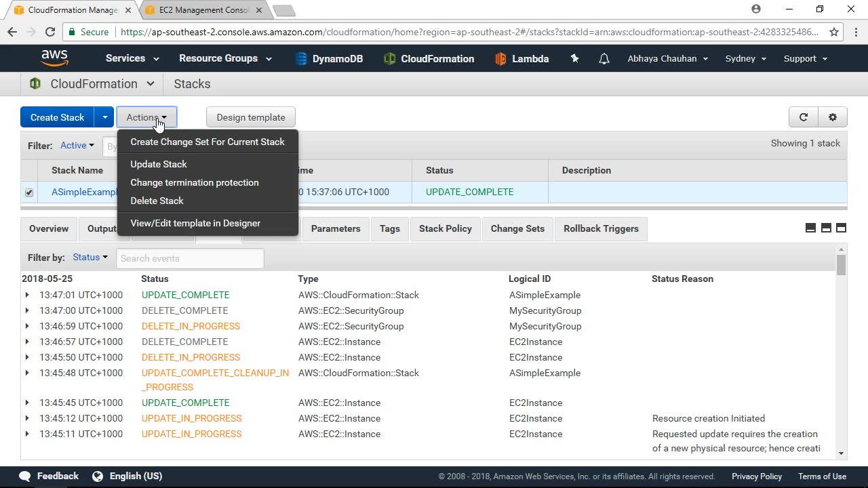Click the AWS logo home icon
Screen dimensions: 868x488
[x=54, y=58]
